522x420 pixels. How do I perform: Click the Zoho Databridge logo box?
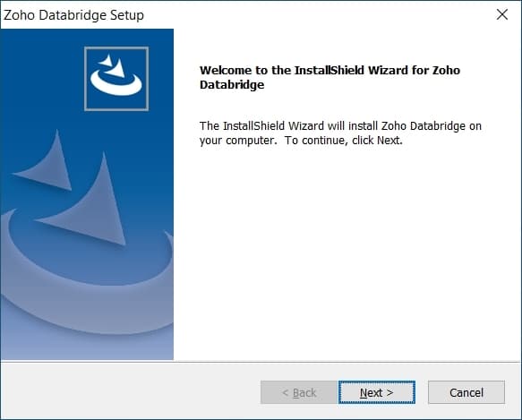[x=116, y=79]
